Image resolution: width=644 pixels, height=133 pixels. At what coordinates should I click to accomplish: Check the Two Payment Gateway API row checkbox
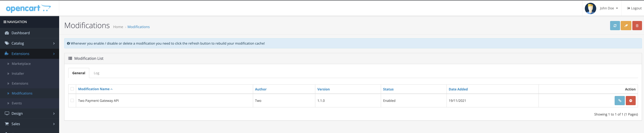click(72, 100)
